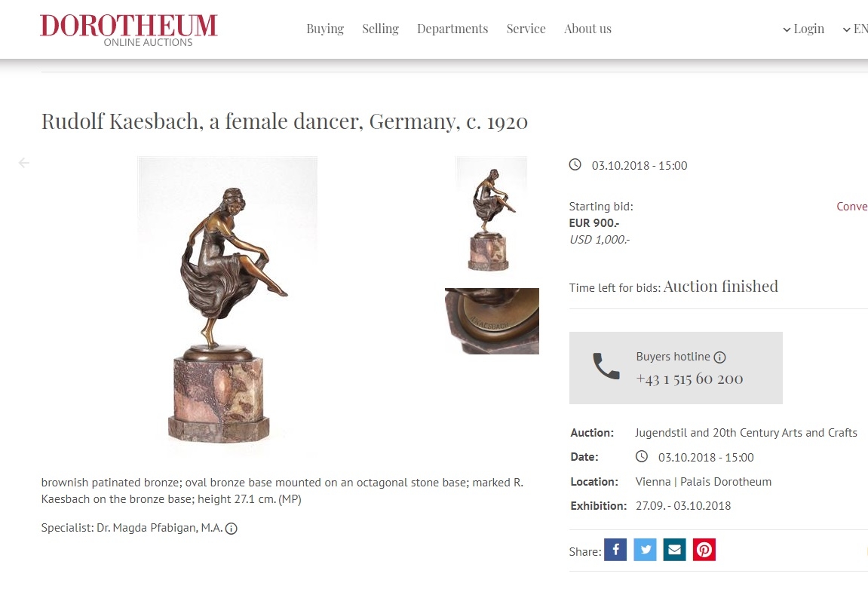The height and width of the screenshot is (598, 868).
Task: Share on Pinterest icon
Action: (x=704, y=550)
